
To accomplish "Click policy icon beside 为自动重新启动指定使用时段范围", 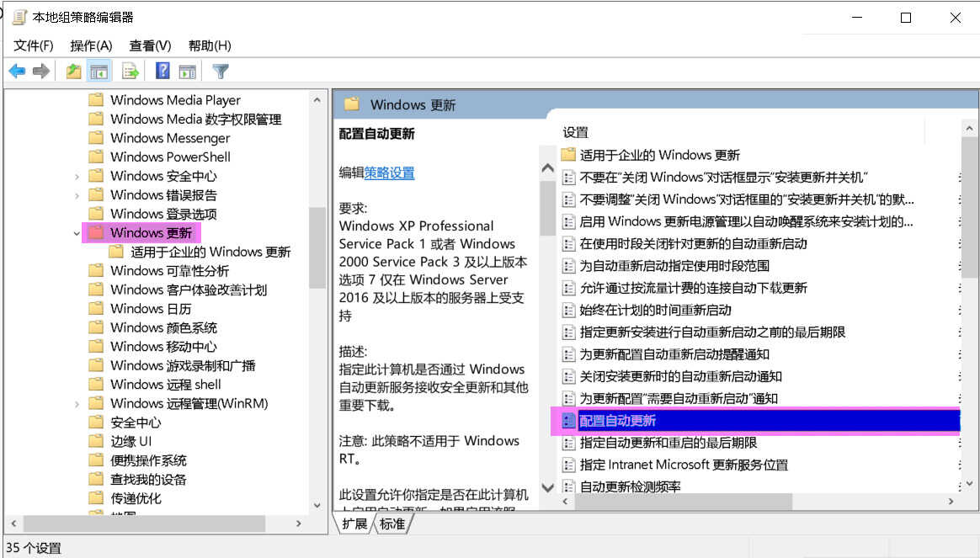I will click(x=569, y=266).
